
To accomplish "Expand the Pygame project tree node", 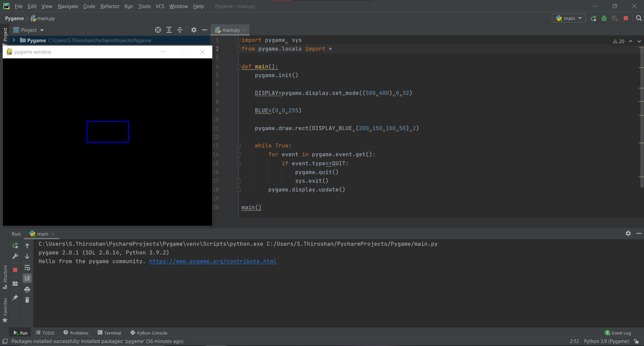I will pos(14,40).
